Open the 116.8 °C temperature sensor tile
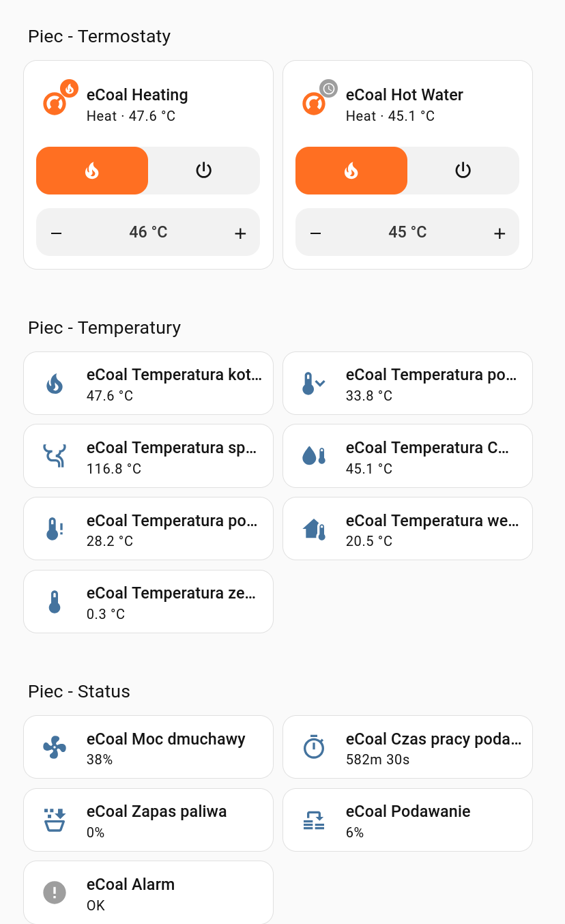 click(x=148, y=456)
